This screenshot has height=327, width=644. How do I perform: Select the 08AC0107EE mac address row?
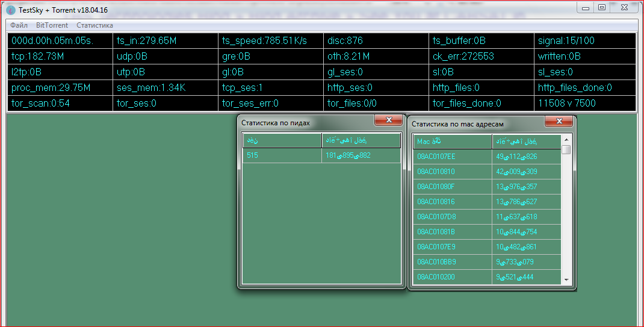(x=453, y=157)
